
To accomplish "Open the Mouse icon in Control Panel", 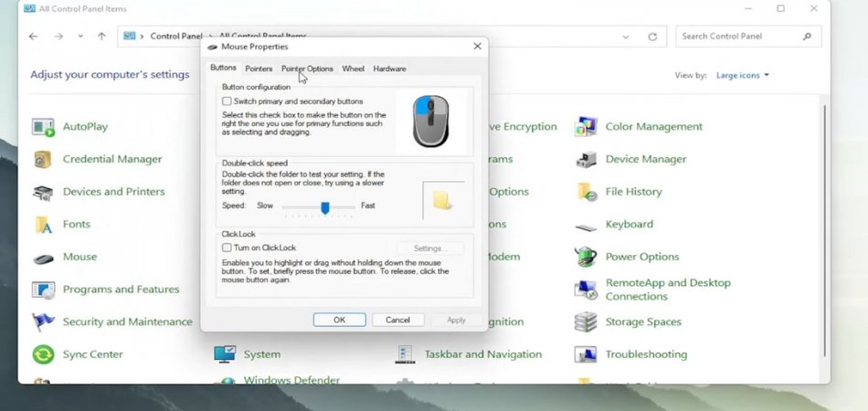I will tap(43, 258).
